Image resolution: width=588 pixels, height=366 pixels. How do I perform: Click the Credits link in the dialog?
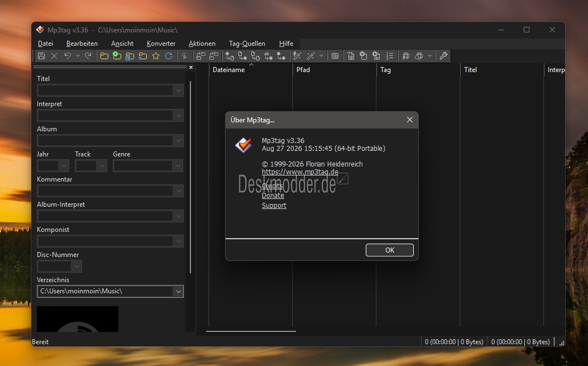coord(272,186)
